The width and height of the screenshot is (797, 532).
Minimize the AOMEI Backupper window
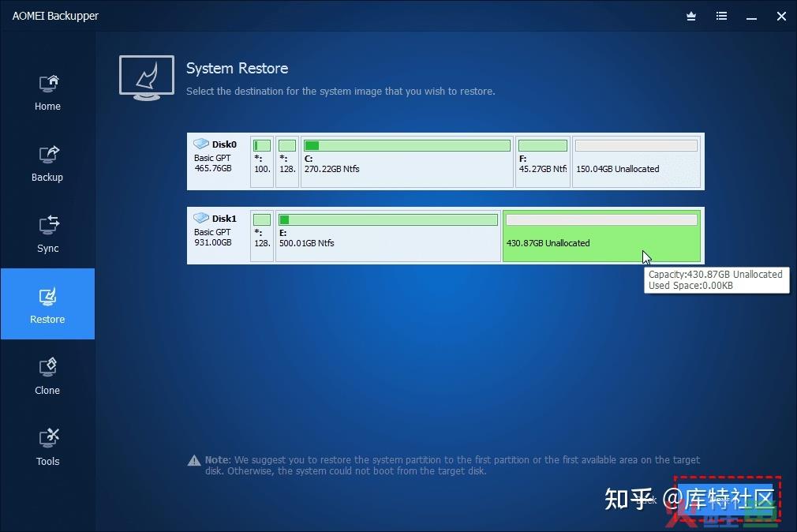pos(752,17)
